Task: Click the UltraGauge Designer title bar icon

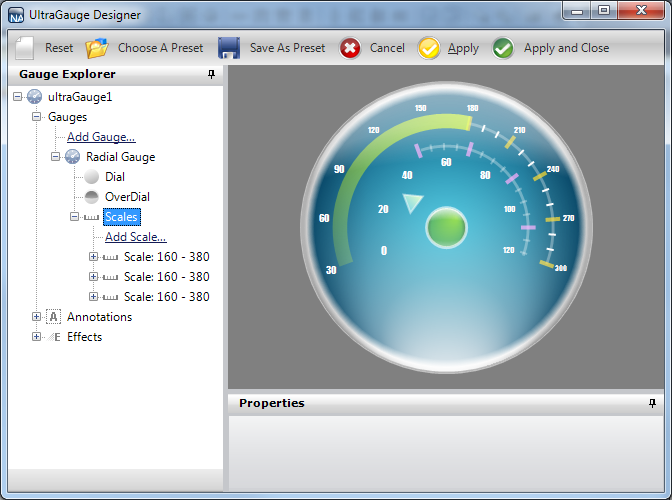Action: point(16,15)
